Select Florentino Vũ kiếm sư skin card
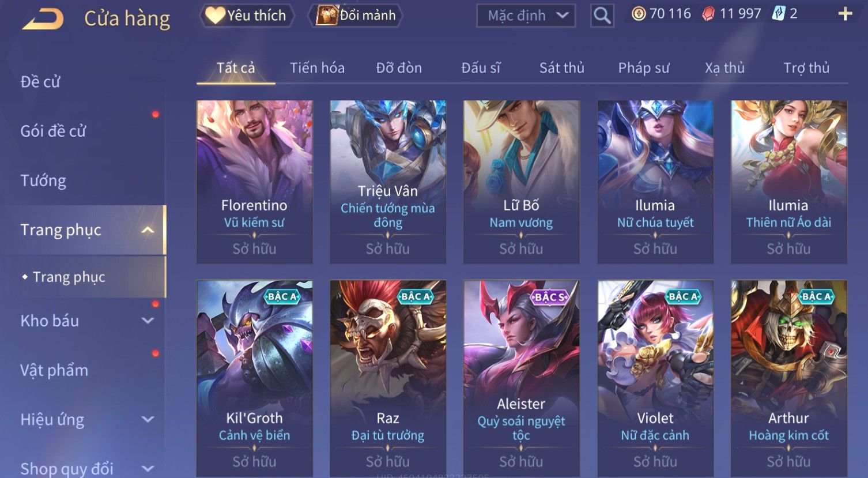The width and height of the screenshot is (868, 478). coord(254,182)
